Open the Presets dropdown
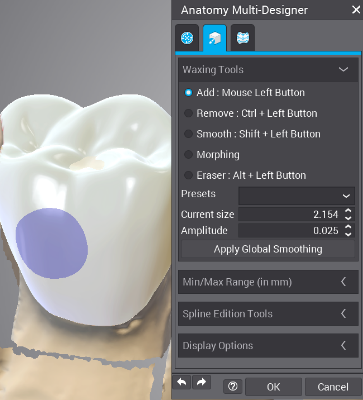363x400 pixels. coord(296,196)
